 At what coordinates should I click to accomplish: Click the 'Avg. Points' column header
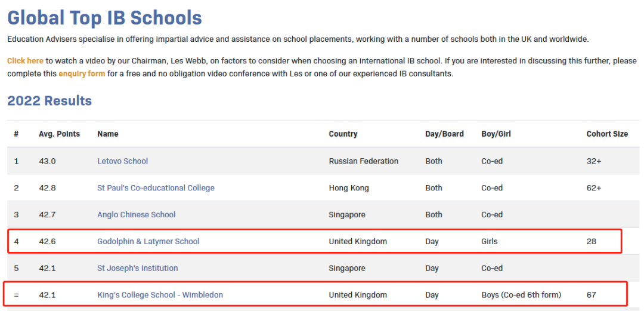point(60,134)
